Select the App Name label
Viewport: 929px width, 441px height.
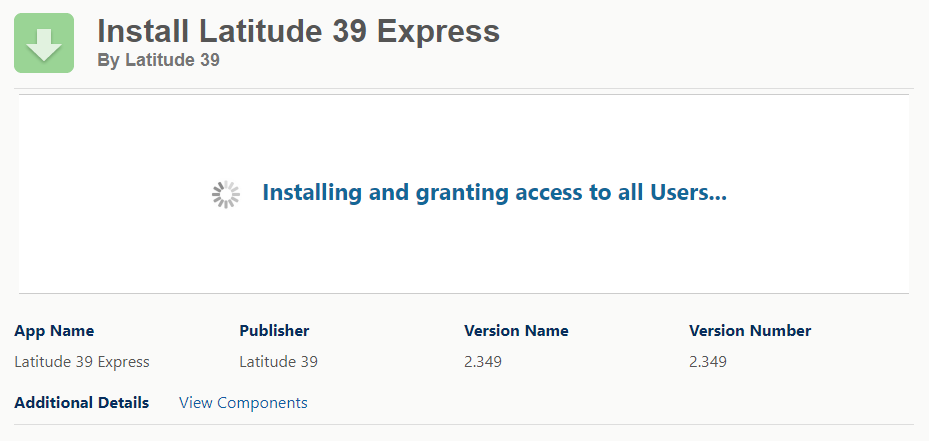click(x=54, y=331)
